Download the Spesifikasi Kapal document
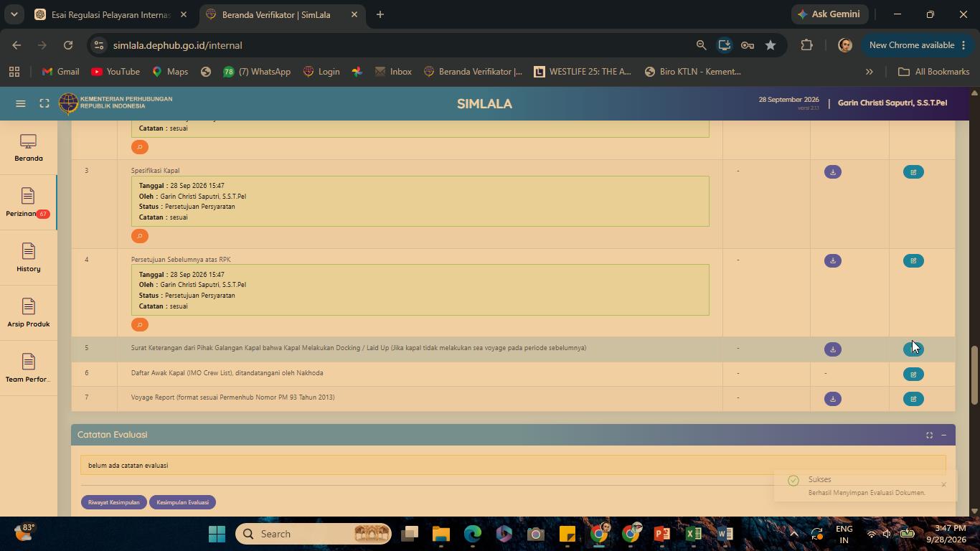 (832, 172)
